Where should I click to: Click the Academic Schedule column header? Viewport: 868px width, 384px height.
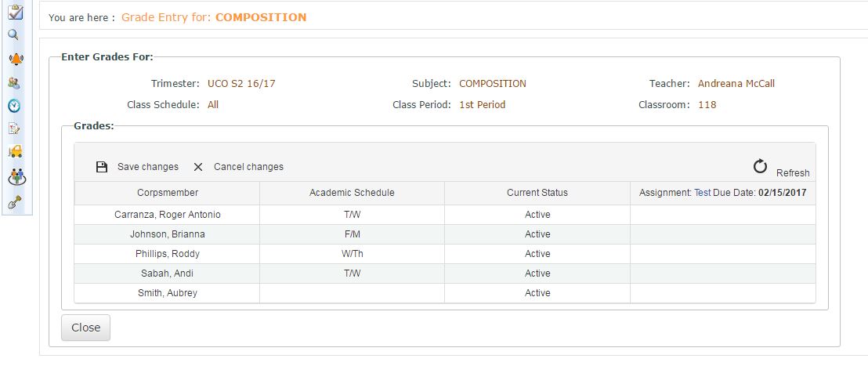tap(352, 193)
